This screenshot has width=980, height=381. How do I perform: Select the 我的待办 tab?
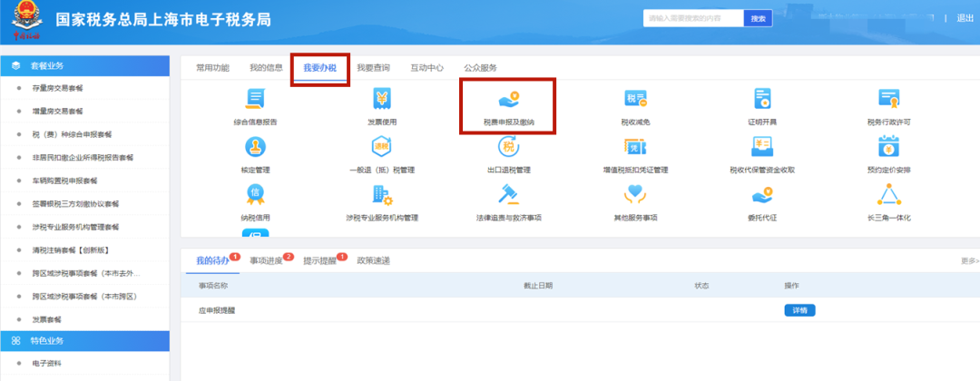212,260
